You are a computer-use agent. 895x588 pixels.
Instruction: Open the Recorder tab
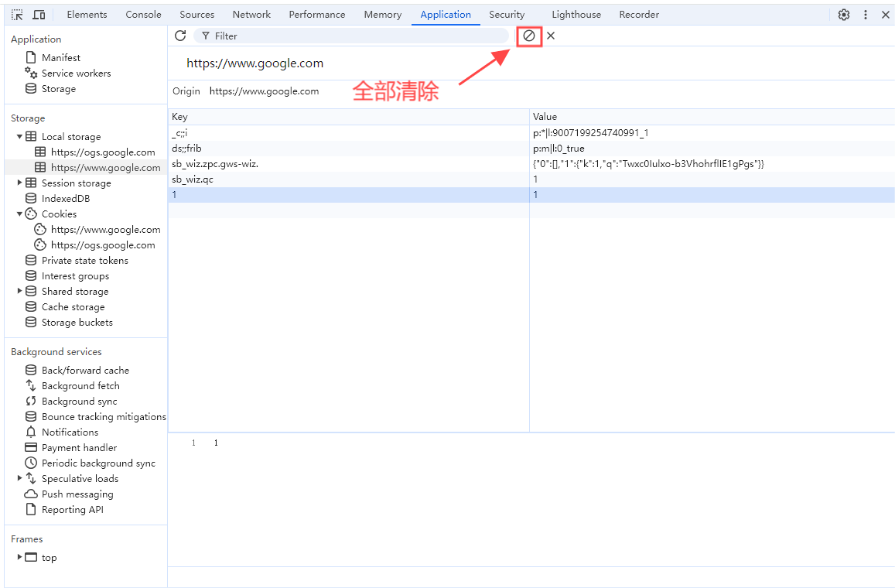[x=639, y=15]
